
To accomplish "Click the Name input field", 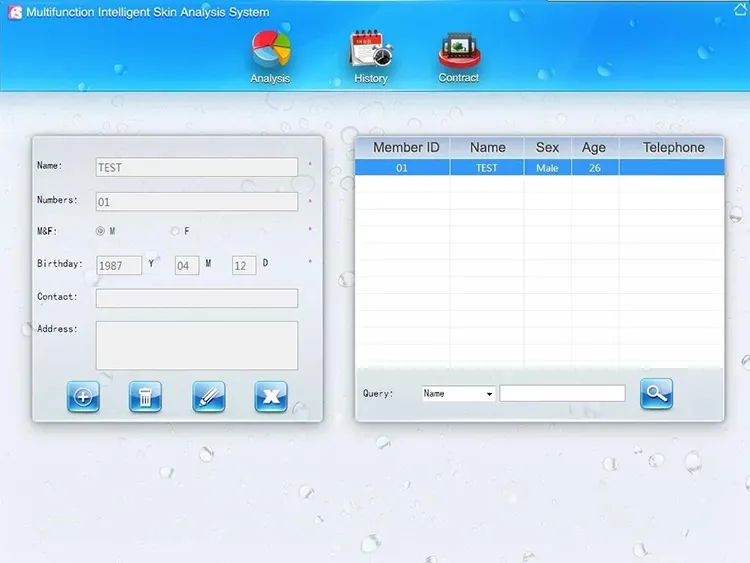I will tap(197, 167).
